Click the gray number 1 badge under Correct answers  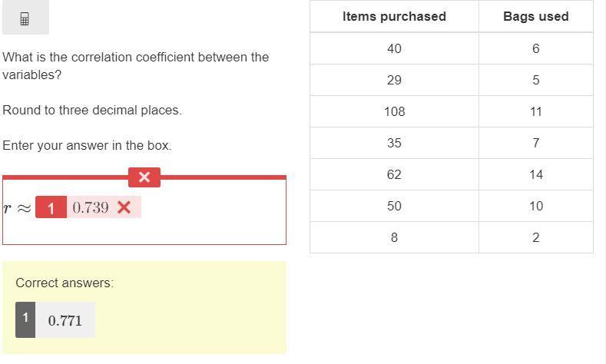pyautogui.click(x=25, y=319)
